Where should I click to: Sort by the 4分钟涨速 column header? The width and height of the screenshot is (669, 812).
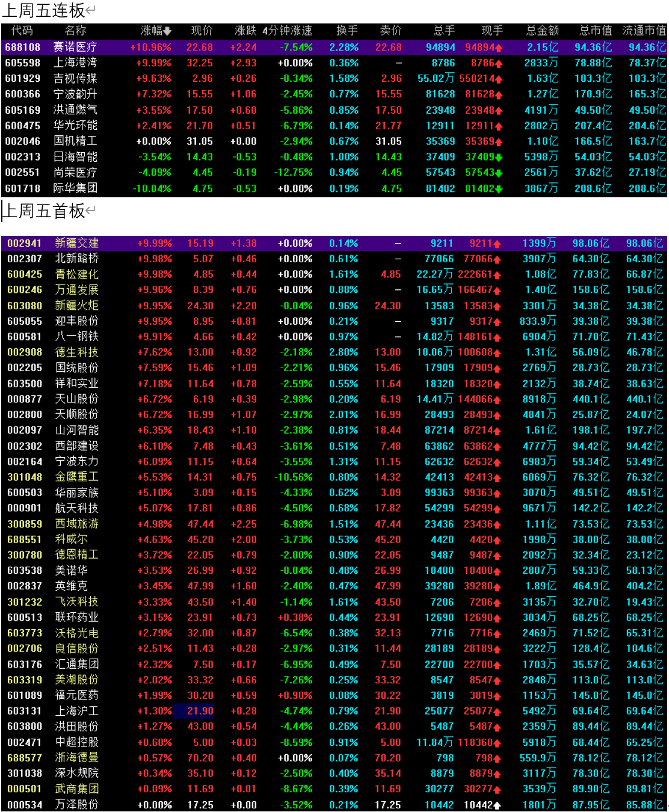pos(288,31)
